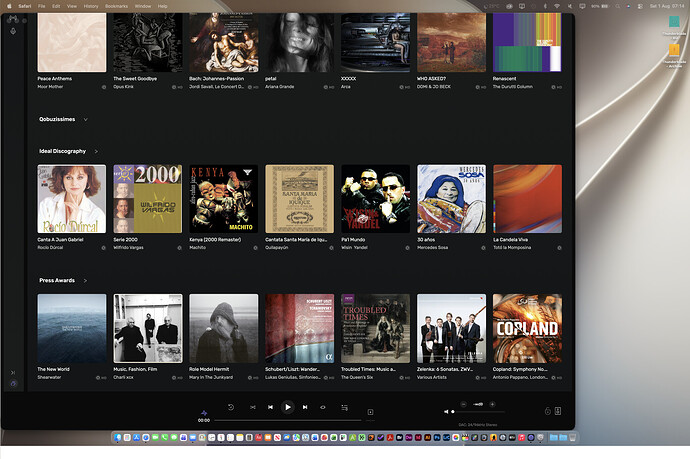This screenshot has height=459, width=690.
Task: Open the Ideal Discography heading
Action: (x=62, y=151)
